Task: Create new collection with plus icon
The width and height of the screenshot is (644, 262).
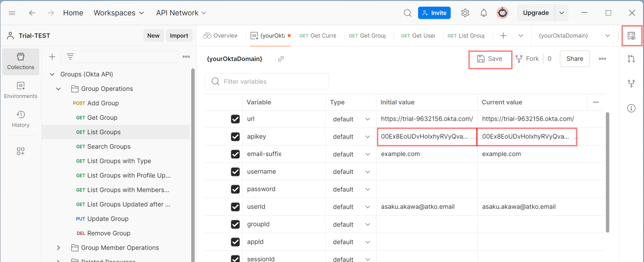Action: (52, 56)
